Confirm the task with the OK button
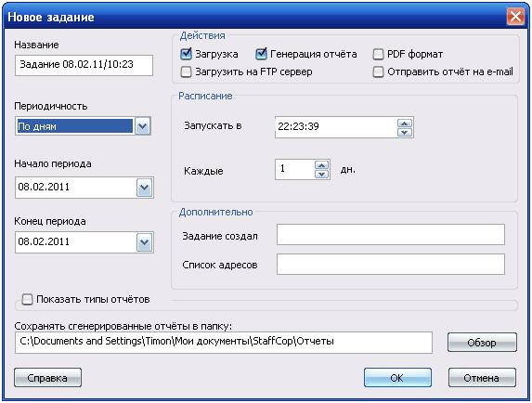532x403 pixels. point(397,378)
